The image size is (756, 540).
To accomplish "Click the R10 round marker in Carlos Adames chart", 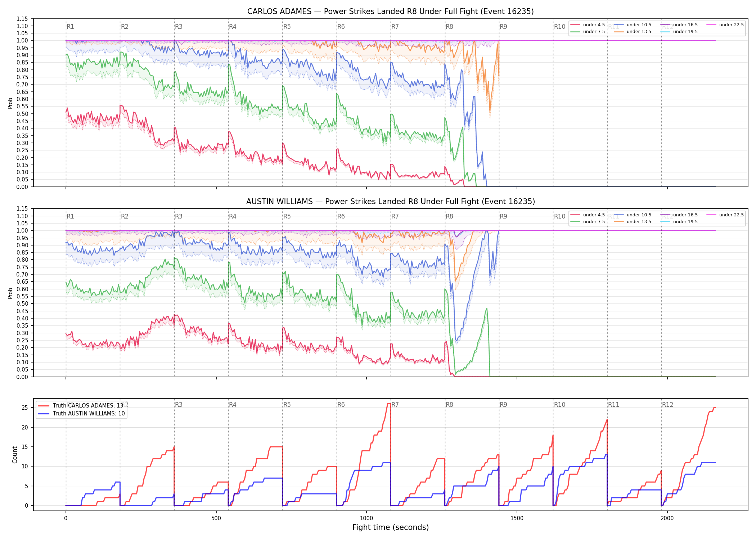I will pos(559,27).
